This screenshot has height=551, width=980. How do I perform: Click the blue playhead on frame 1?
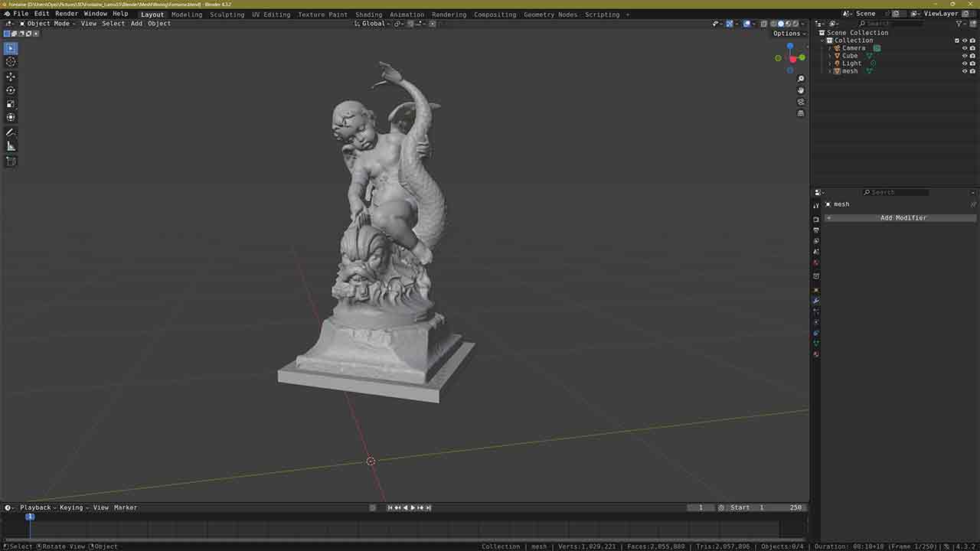point(30,517)
